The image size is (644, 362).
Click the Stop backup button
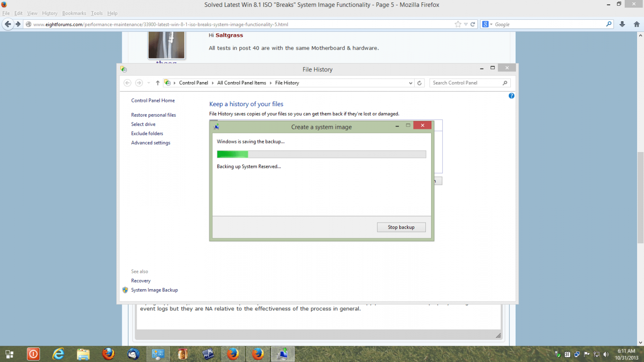[x=401, y=227]
